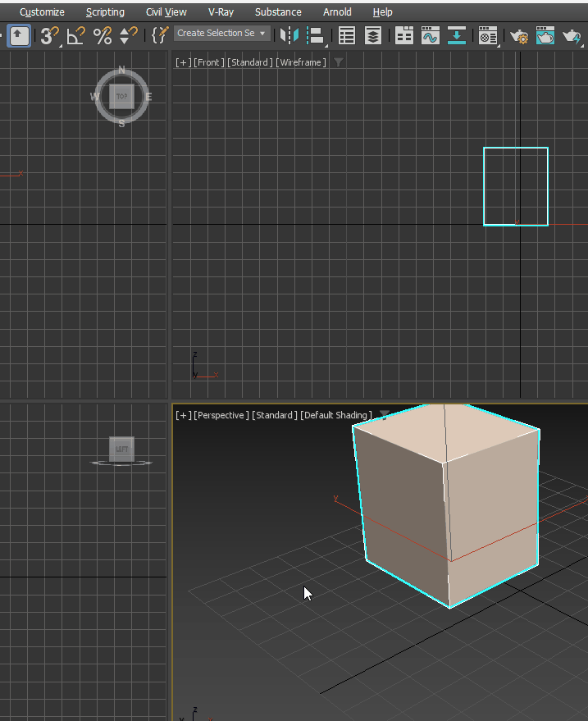Toggle the Keyboard Shortcut Override button
This screenshot has width=588, height=721.
click(19, 36)
